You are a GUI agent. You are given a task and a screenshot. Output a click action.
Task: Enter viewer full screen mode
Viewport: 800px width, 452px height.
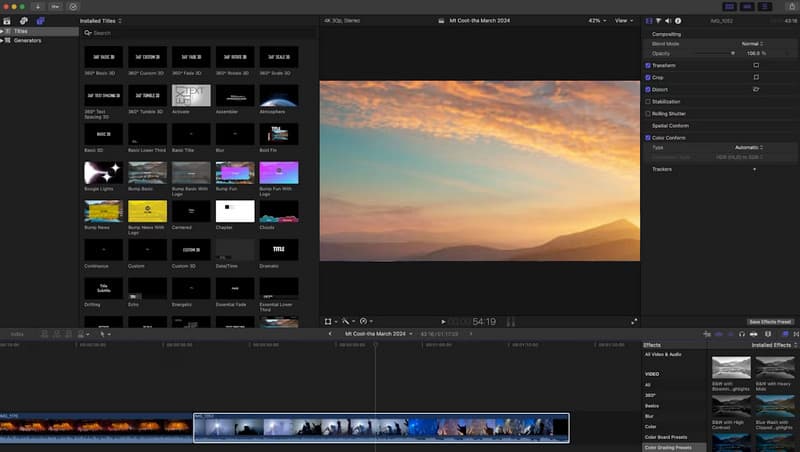tap(634, 321)
